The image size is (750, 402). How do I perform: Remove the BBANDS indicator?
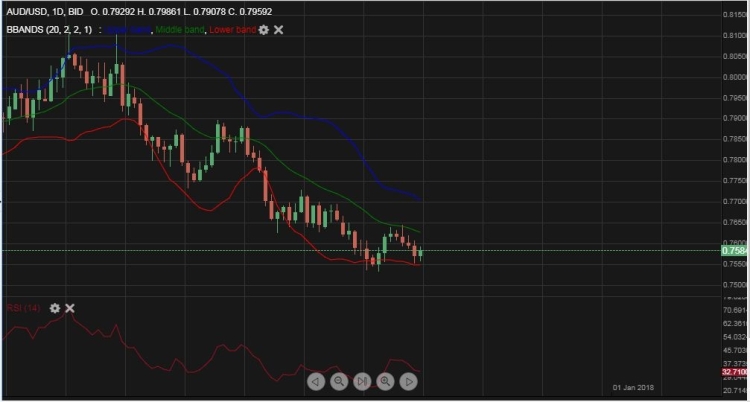point(279,30)
